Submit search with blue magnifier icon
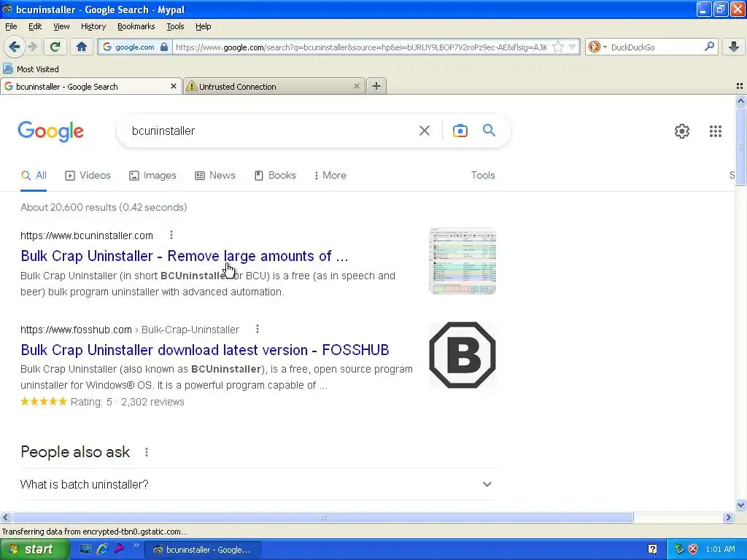Image resolution: width=747 pixels, height=560 pixels. pos(489,130)
